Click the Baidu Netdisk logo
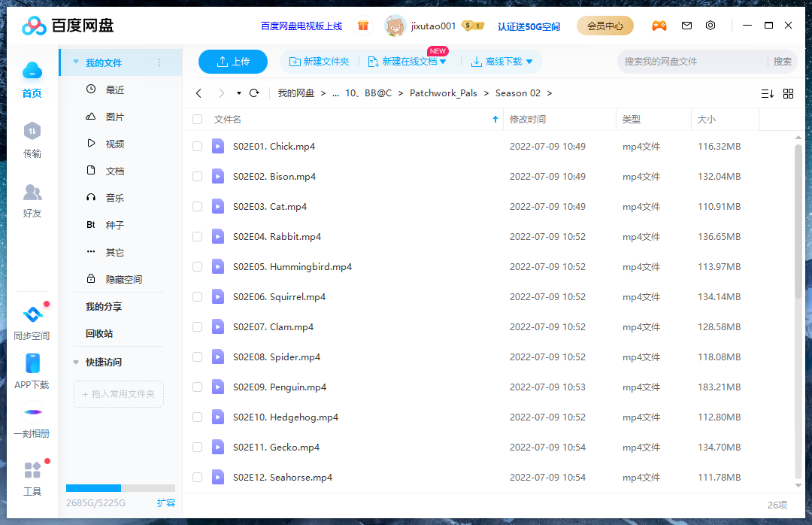Viewport: 812px width, 525px height. click(x=68, y=26)
